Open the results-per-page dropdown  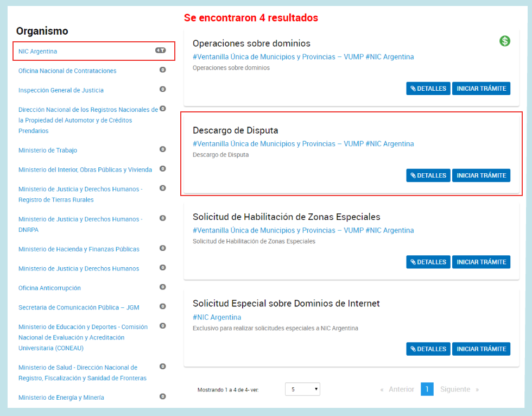click(x=302, y=389)
